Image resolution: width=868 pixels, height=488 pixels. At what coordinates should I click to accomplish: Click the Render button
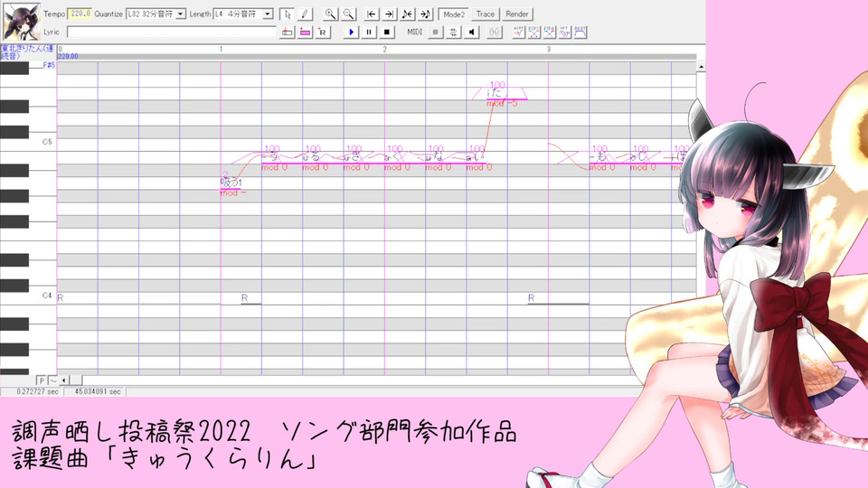pos(517,14)
